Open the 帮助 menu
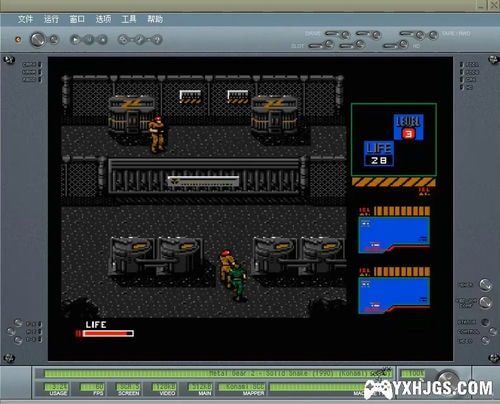The height and width of the screenshot is (404, 500). pyautogui.click(x=155, y=19)
